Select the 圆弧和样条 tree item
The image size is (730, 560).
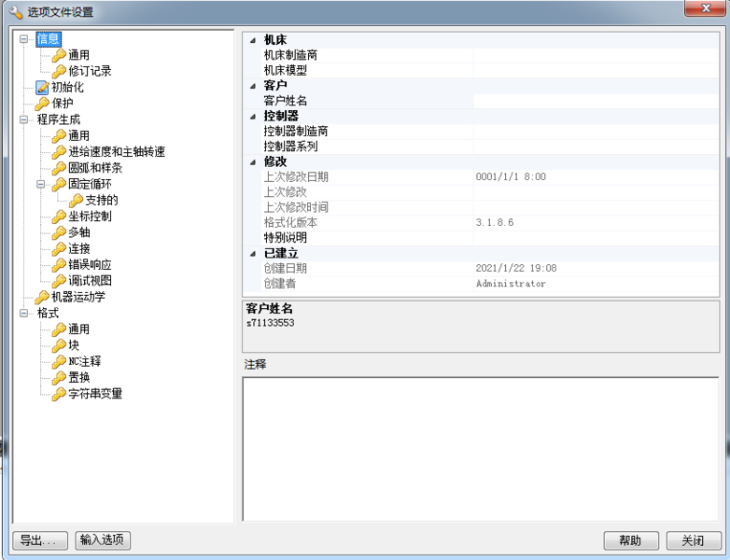point(95,168)
